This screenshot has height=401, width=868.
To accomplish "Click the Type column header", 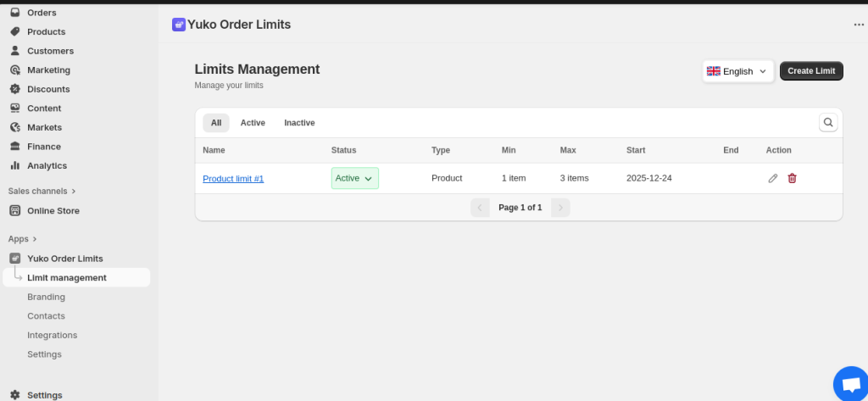I will [x=441, y=150].
